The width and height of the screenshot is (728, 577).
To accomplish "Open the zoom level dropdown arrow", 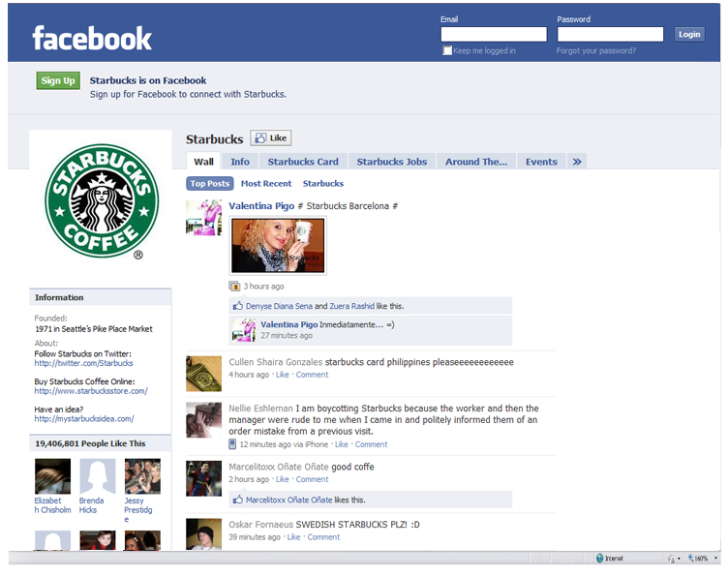I will click(715, 559).
